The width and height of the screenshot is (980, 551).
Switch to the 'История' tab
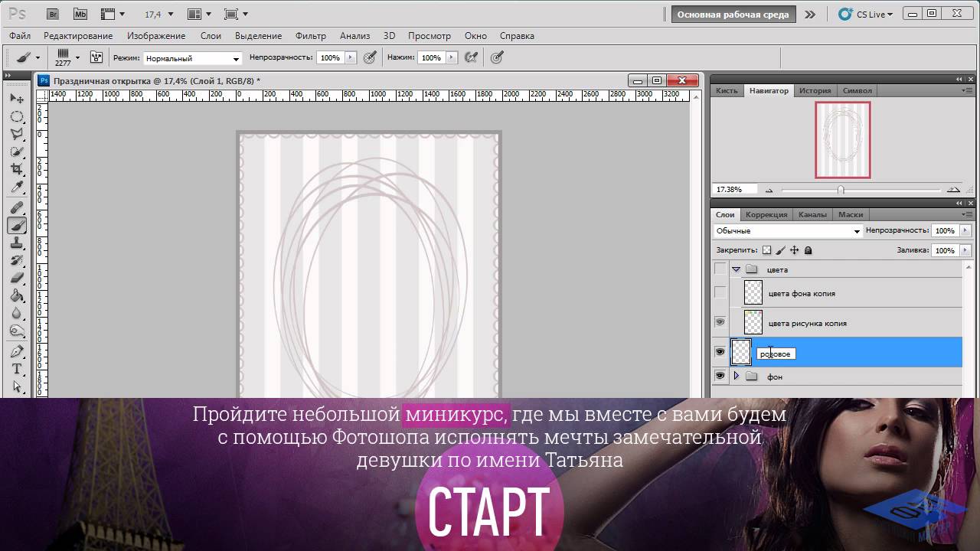pyautogui.click(x=815, y=90)
